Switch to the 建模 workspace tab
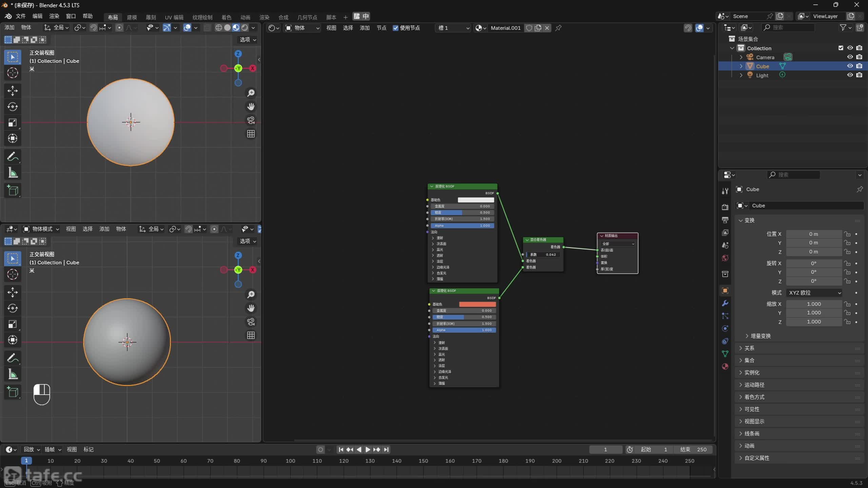 [x=132, y=17]
